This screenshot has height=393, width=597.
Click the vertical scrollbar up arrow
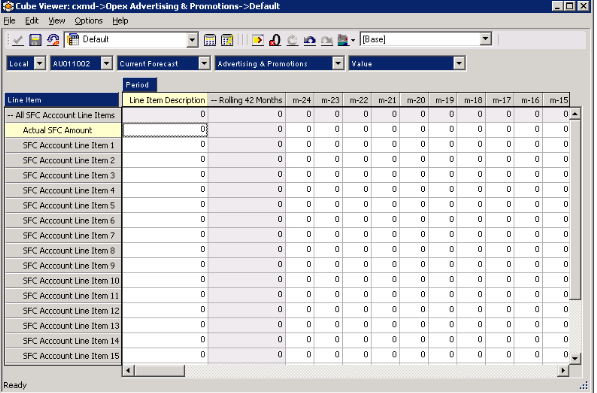click(575, 113)
